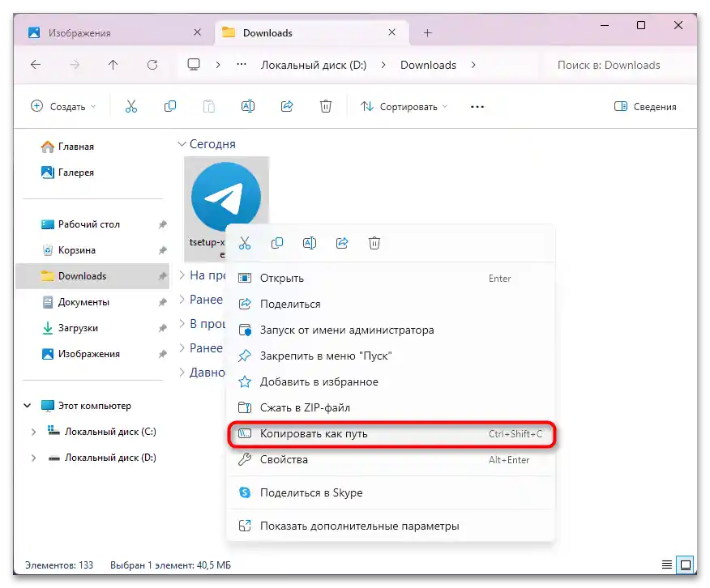The image size is (710, 588).
Task: Expand 'Этот компьютер' in the sidebar tree
Action: pyautogui.click(x=27, y=405)
